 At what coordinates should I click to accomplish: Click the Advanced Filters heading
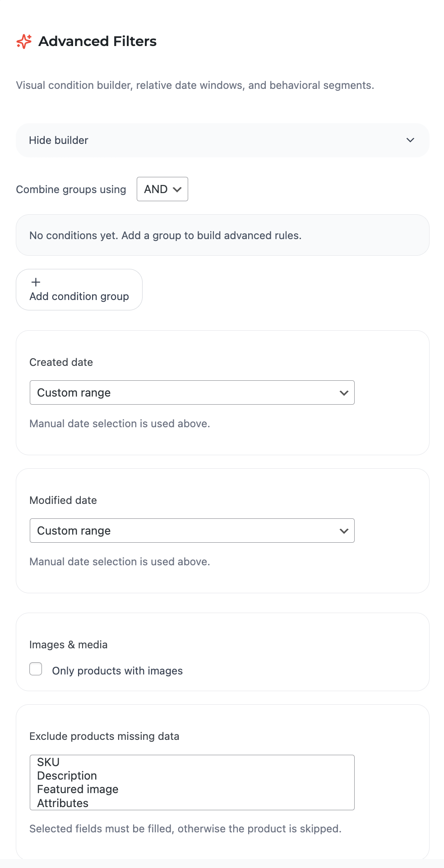97,42
